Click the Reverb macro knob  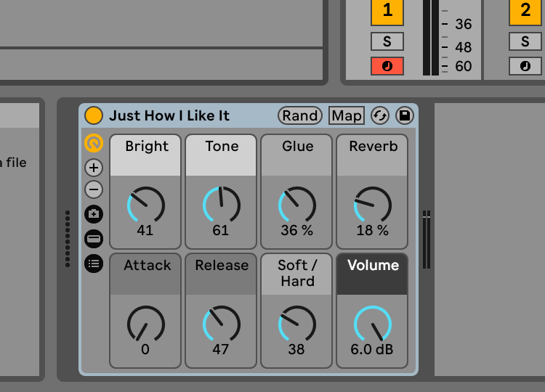[x=372, y=205]
